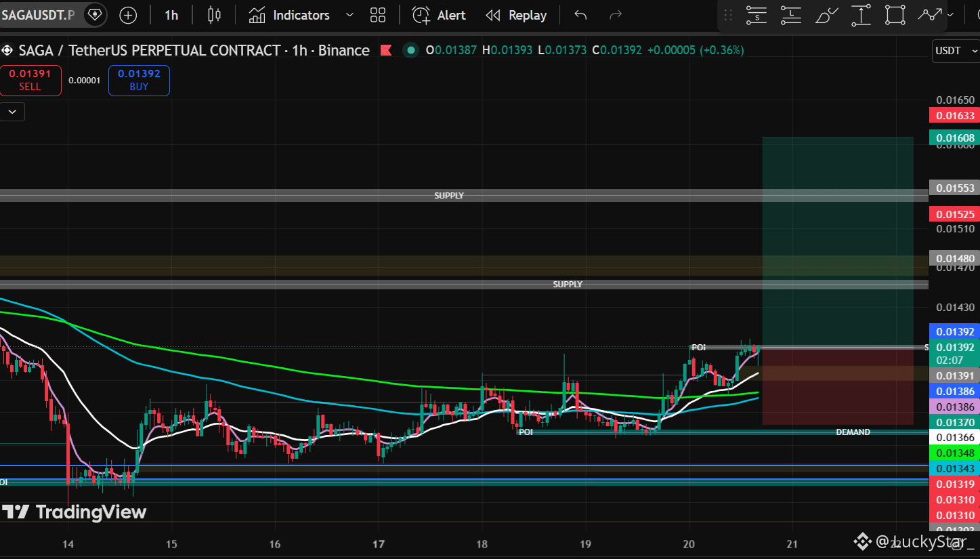Click the red flag symbol marker
Viewport: 980px width, 559px height.
pyautogui.click(x=386, y=50)
